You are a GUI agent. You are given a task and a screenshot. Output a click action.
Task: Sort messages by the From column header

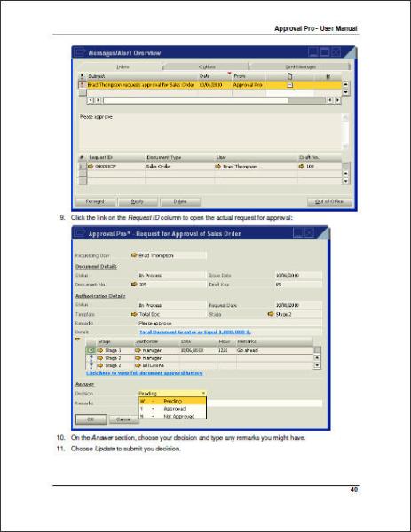tap(249, 76)
